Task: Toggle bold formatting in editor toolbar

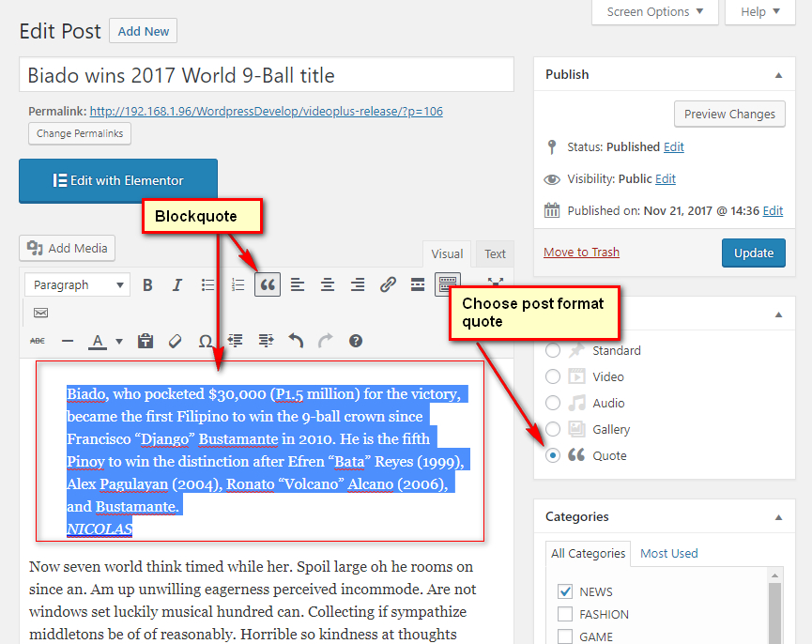Action: 147,285
